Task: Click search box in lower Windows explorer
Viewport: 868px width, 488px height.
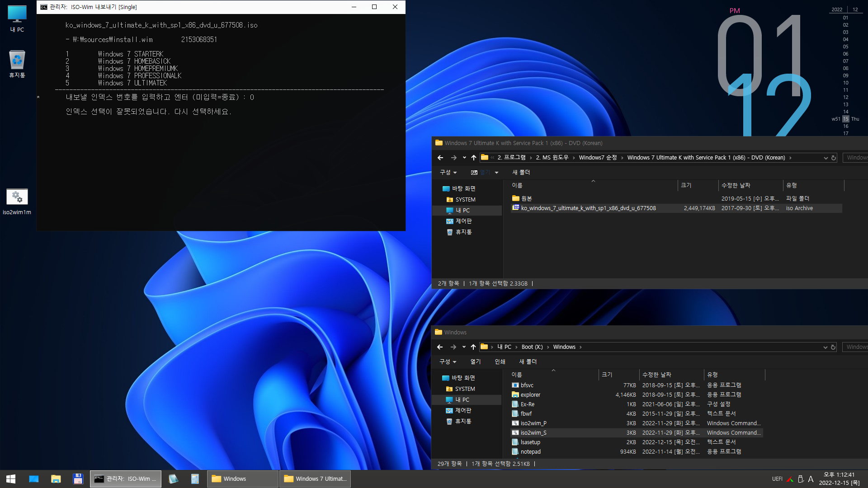Action: (x=855, y=347)
